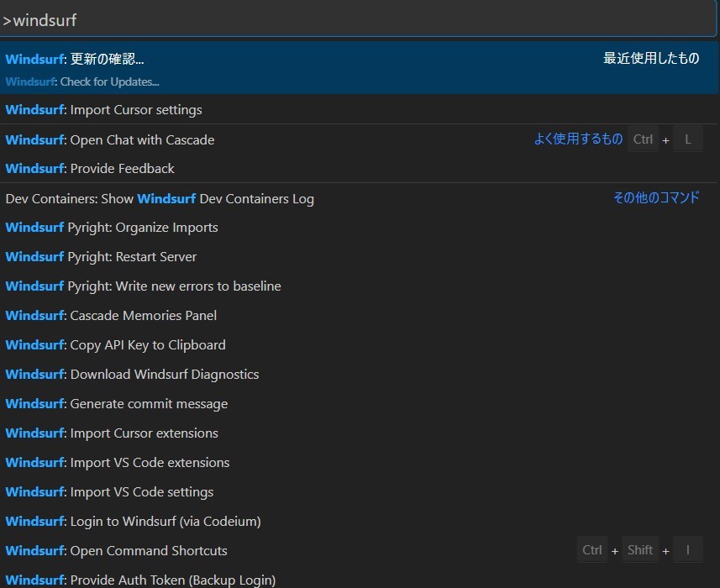Click the command palette search field with >windsurf

point(358,19)
